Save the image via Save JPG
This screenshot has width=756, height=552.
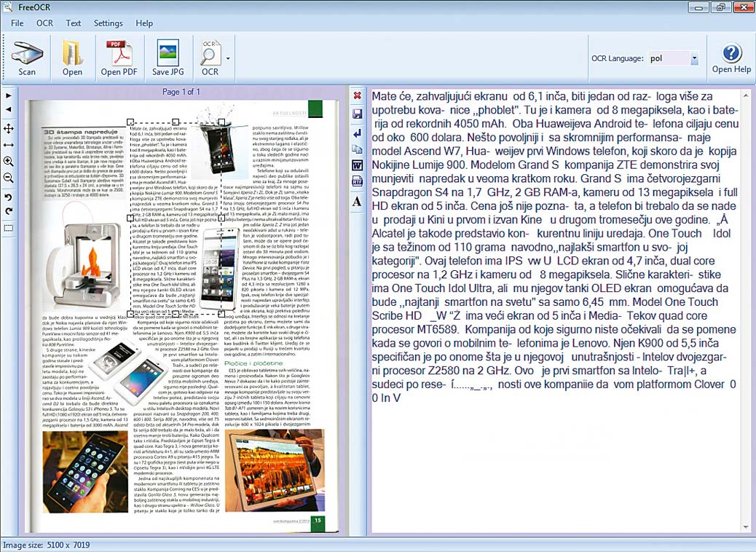pos(168,58)
